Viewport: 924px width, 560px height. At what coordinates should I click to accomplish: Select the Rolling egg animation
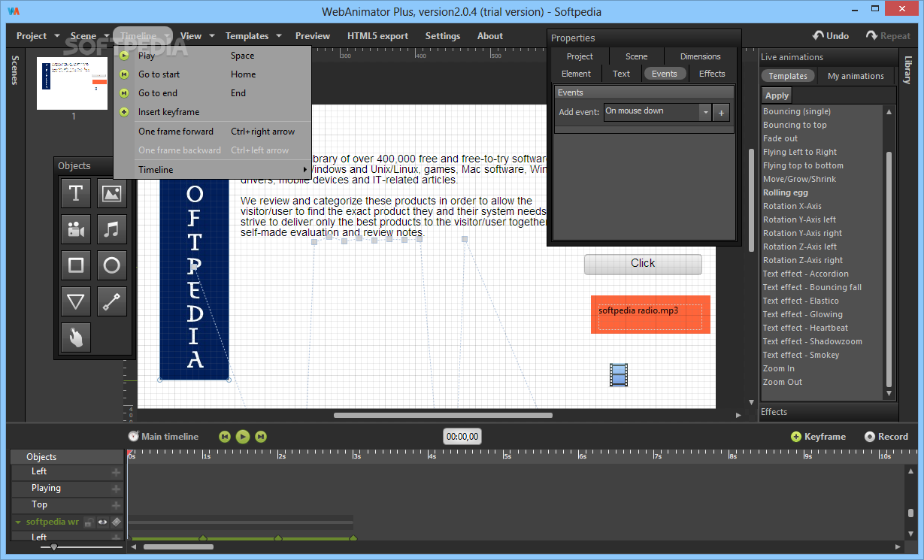pyautogui.click(x=785, y=192)
